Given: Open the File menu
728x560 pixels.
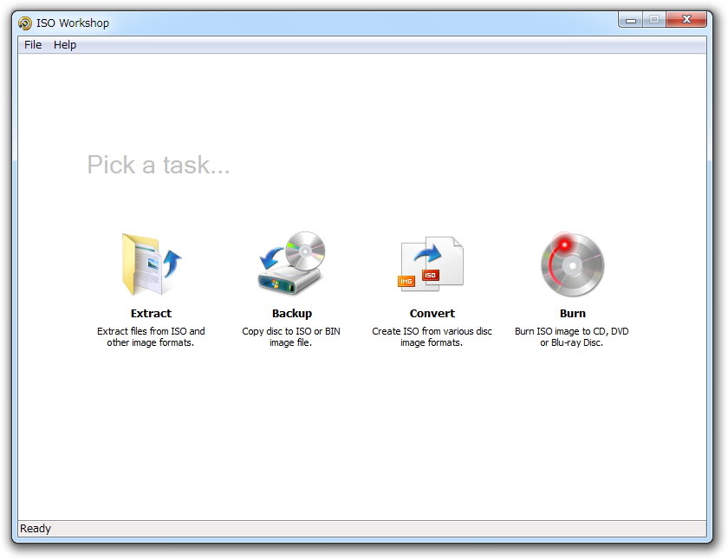Looking at the screenshot, I should 32,44.
